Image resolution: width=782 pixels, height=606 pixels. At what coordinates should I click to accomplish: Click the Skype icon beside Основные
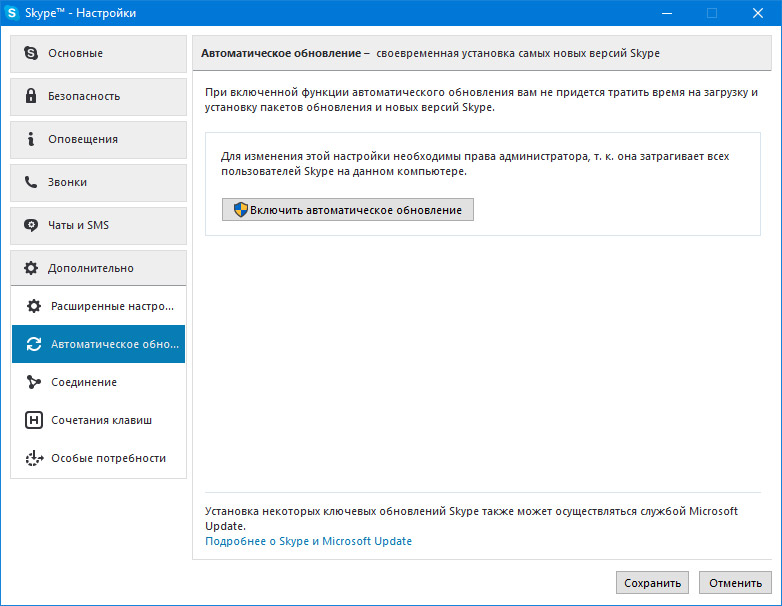(31, 53)
